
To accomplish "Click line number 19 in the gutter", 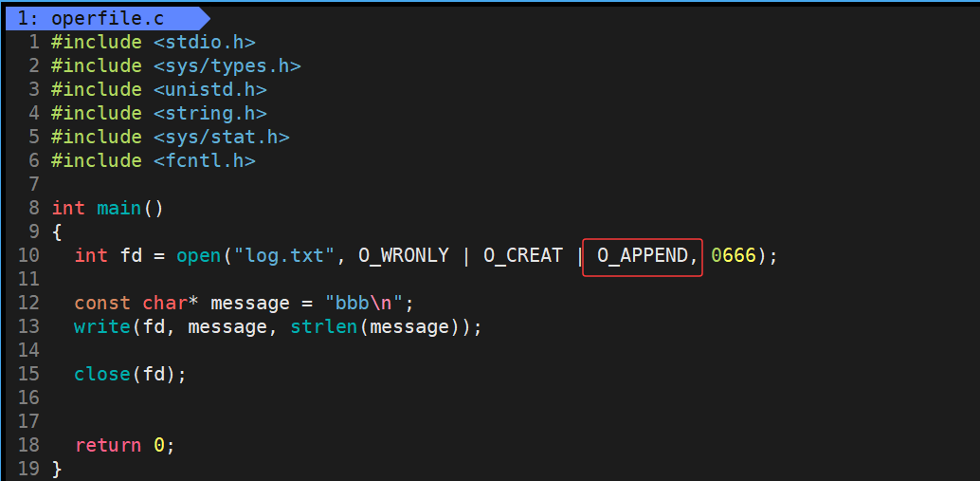I will (28, 469).
